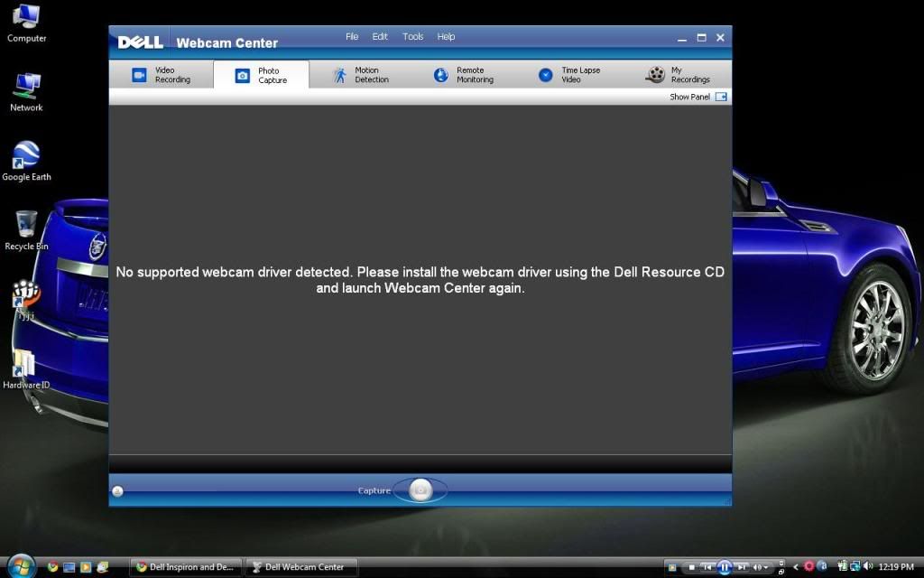Screen dimensions: 924x578
Task: Click the power/battery tray icon
Action: point(842,566)
